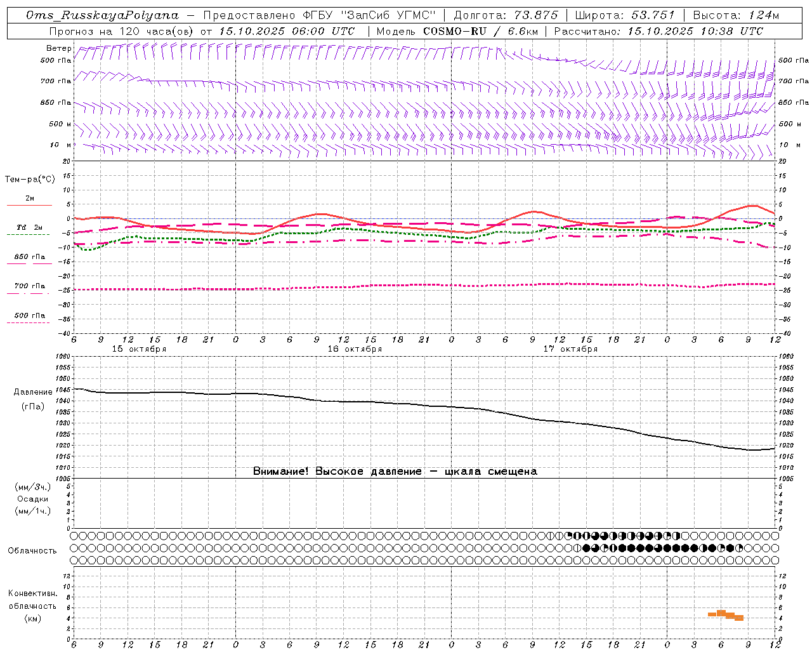Click the 'Тем-ра(°C)' temperature axis title
Screen dimensions: 812x650
click(x=30, y=180)
